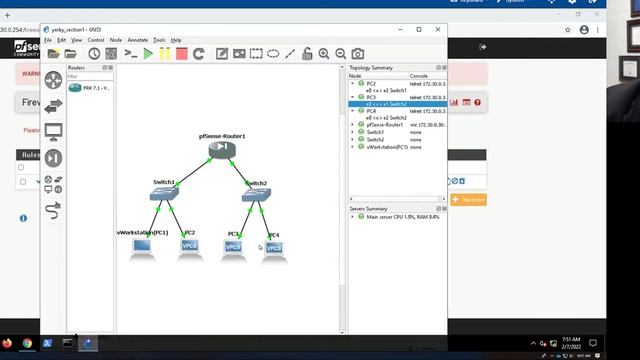Expand vWorkstation(PC1) in Topology Summary
Image resolution: width=640 pixels, height=360 pixels.
click(353, 147)
